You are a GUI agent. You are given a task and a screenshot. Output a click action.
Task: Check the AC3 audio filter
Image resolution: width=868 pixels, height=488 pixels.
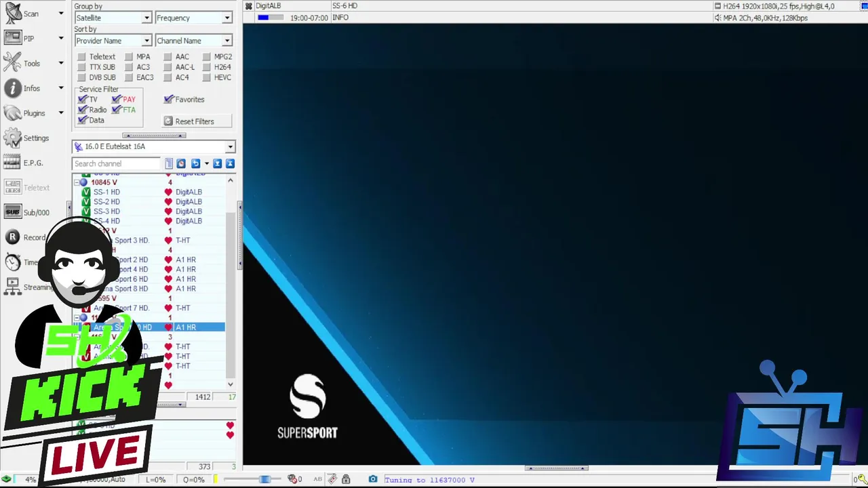(128, 67)
